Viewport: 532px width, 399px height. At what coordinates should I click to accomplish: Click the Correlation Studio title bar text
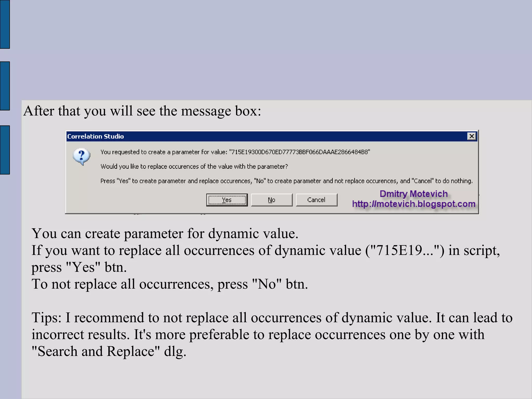[96, 136]
